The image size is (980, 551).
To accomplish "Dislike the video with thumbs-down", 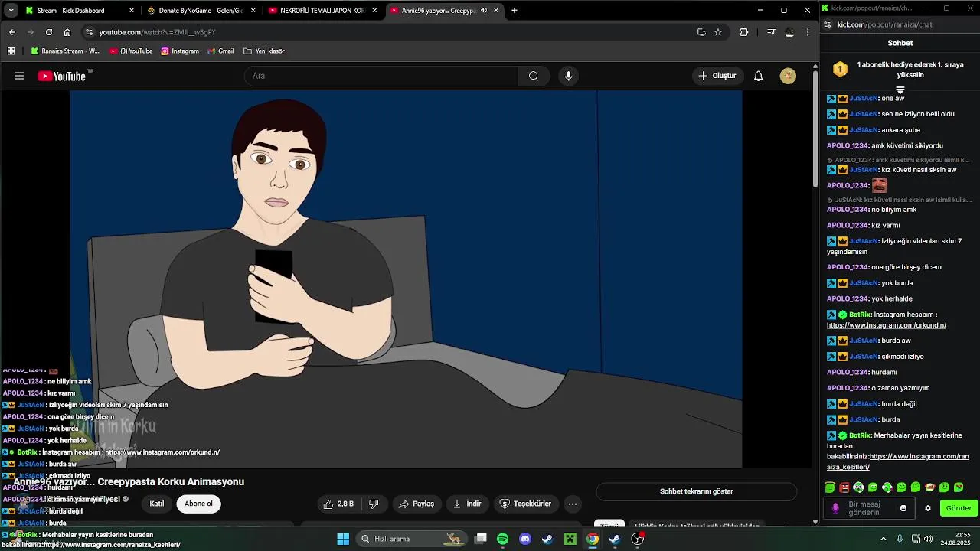I will click(x=374, y=504).
